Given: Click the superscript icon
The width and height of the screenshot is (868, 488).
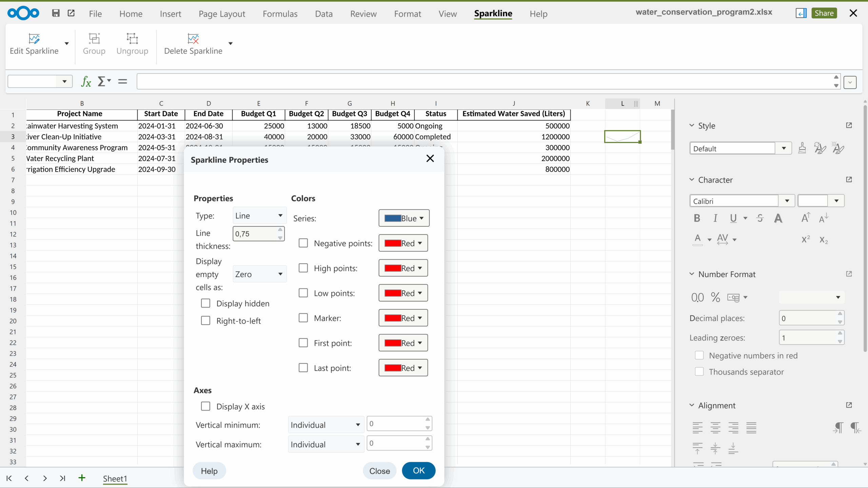Looking at the screenshot, I should (x=805, y=239).
